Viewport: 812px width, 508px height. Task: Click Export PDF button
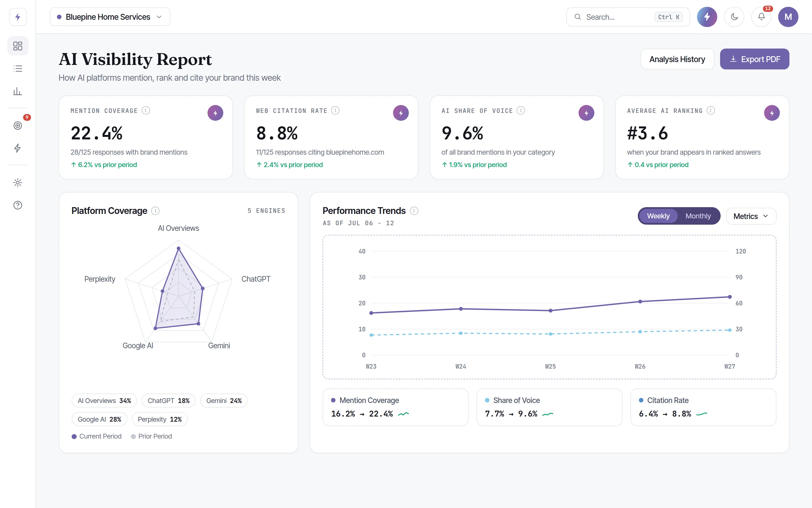click(754, 59)
